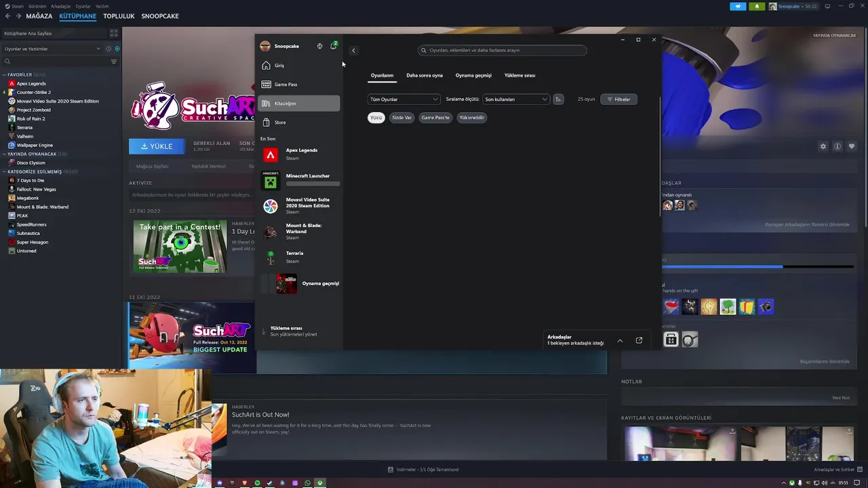
Task: Select Risk of Rain 2 in library
Action: [31, 119]
